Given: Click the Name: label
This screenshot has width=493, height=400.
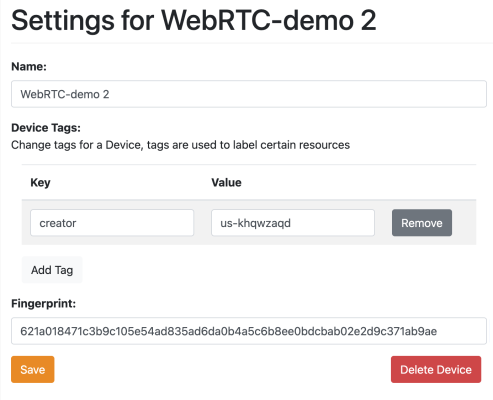Looking at the screenshot, I should 29,66.
